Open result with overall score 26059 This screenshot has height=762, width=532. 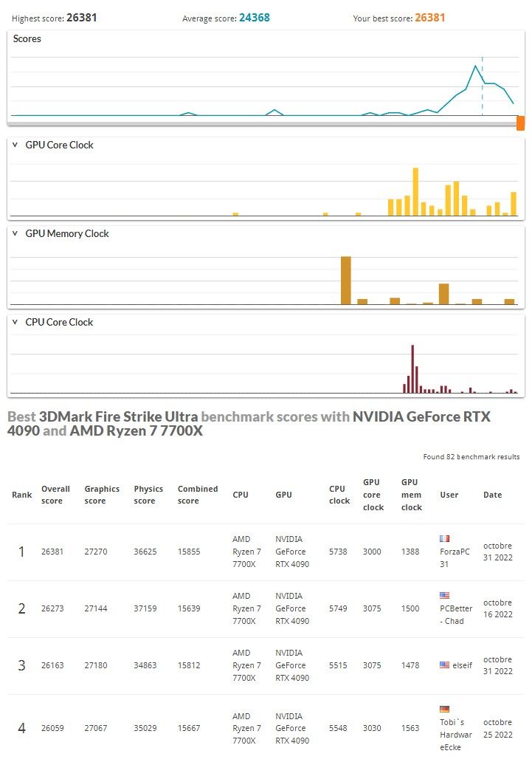52,728
